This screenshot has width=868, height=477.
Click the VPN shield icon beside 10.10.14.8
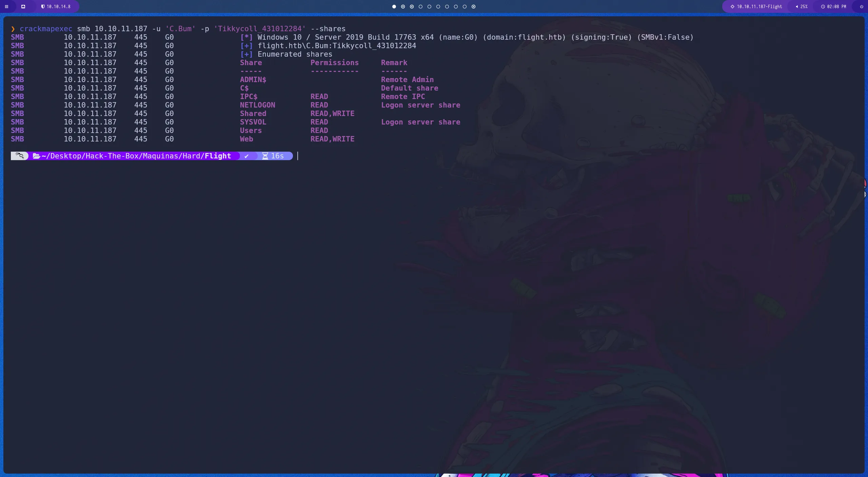(x=43, y=6)
